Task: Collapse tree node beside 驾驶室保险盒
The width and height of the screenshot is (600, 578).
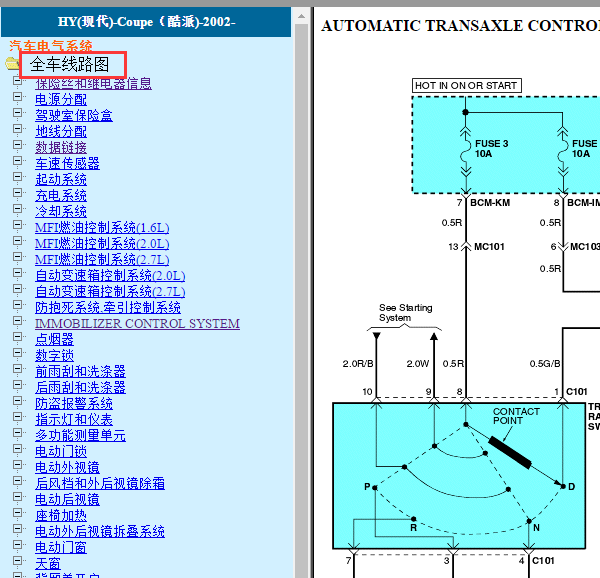Action: click(x=17, y=113)
